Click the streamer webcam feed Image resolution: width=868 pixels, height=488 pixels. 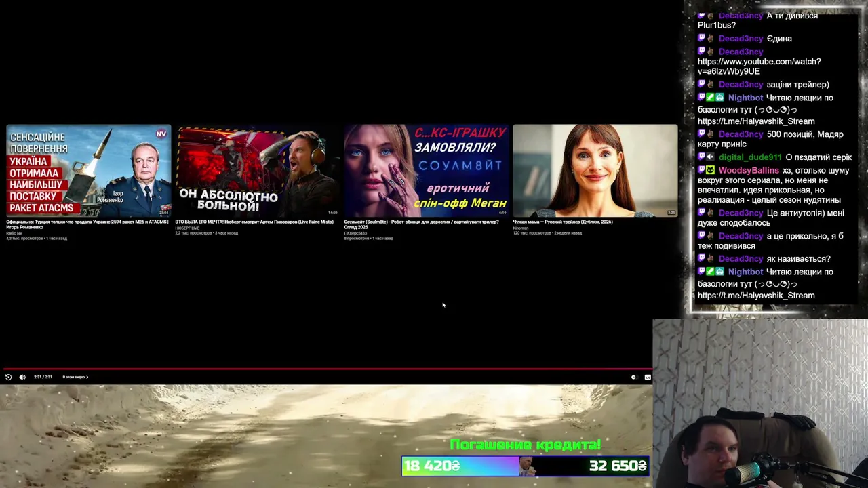(x=760, y=403)
